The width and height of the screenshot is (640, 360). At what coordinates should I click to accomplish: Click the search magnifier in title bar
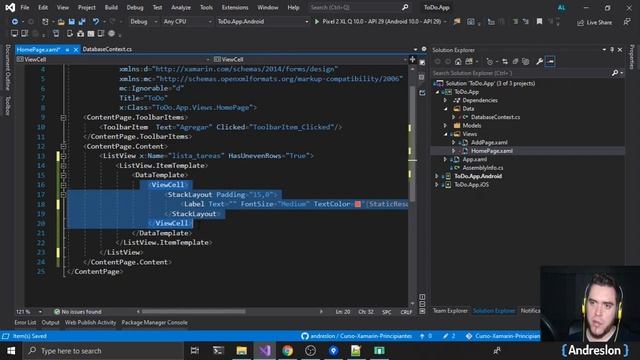point(404,7)
